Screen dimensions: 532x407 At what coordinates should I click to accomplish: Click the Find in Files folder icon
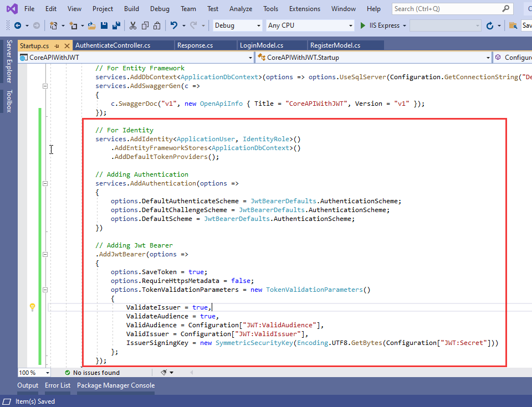pos(513,25)
